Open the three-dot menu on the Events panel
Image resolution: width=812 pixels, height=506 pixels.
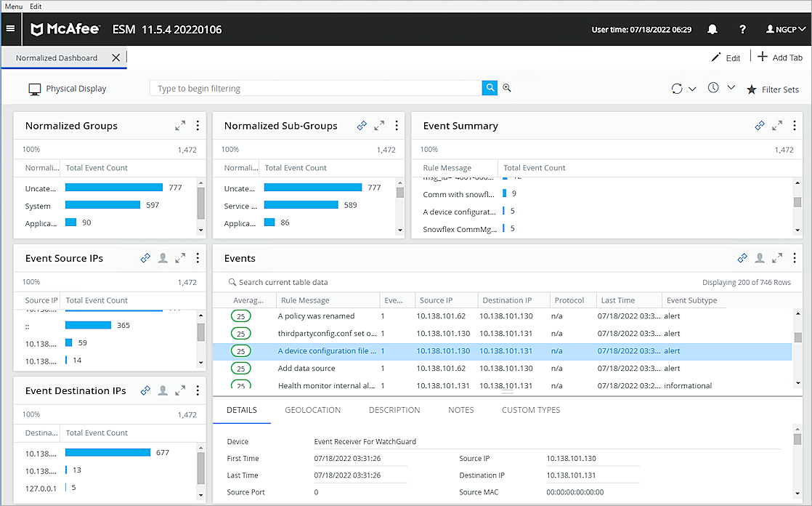point(795,258)
